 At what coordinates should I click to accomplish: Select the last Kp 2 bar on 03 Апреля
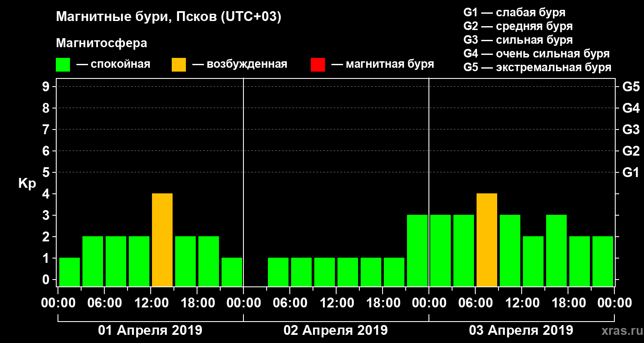point(603,262)
